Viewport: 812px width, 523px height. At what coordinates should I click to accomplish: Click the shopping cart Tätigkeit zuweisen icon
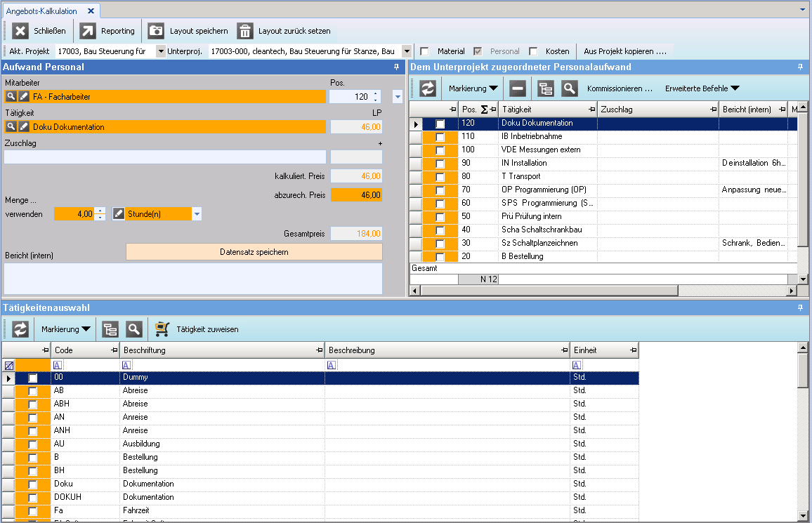pos(162,329)
